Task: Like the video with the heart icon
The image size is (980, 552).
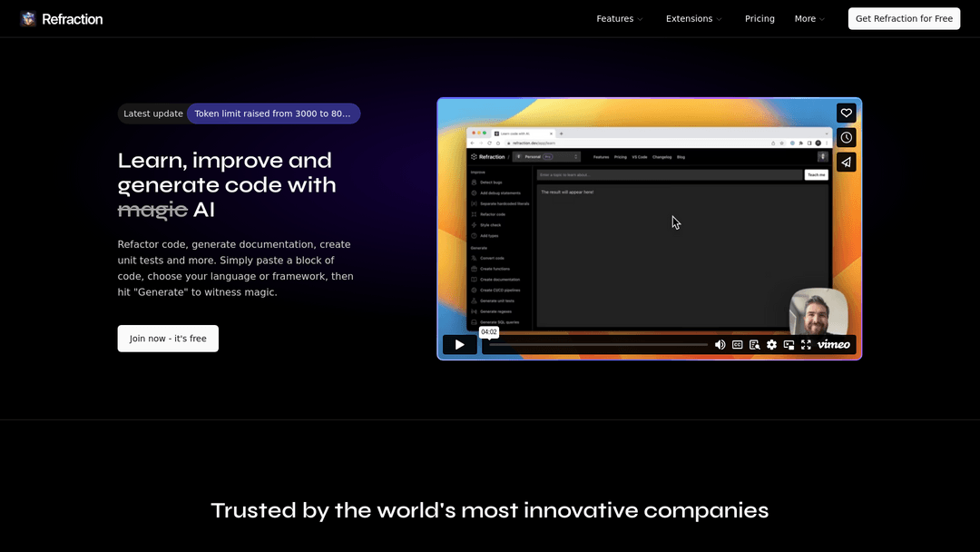Action: pos(847,113)
